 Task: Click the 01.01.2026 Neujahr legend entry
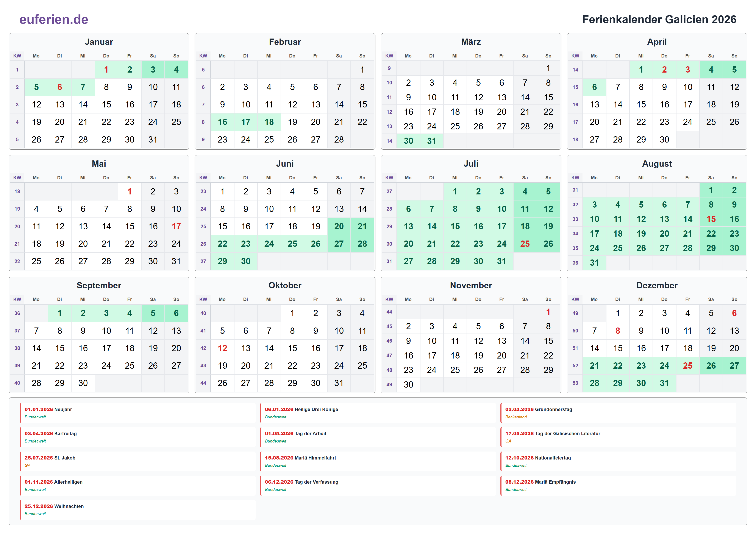138,413
